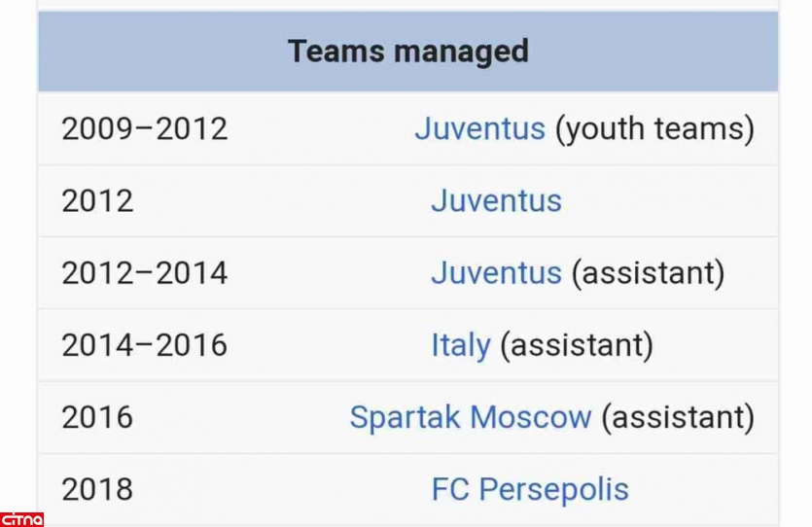812x527 pixels.
Task: Open Juventus link in the 2012–2014 row
Action: point(496,272)
